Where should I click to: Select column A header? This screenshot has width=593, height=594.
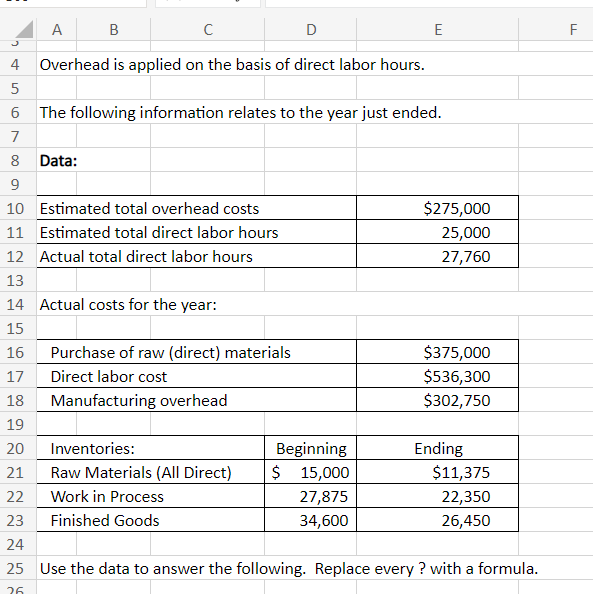pos(56,29)
